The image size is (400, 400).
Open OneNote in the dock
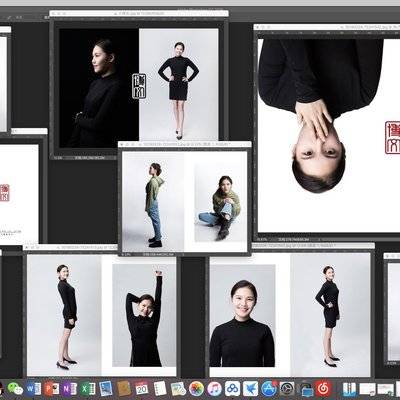(x=69, y=389)
